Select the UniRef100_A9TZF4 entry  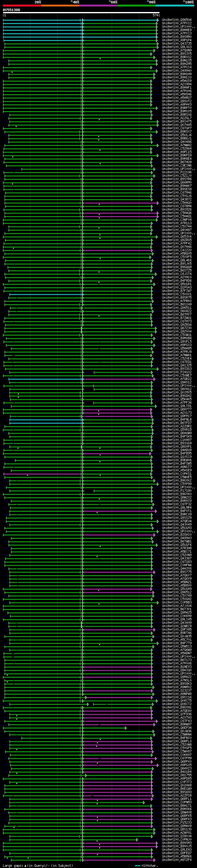pos(177,860)
